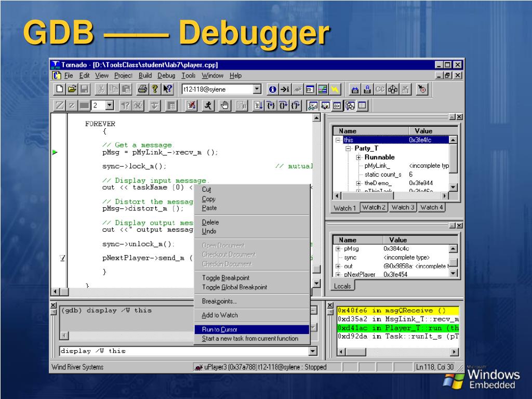This screenshot has width=532, height=399.
Task: Expand the Runnable node in Watch tree
Action: click(x=358, y=157)
